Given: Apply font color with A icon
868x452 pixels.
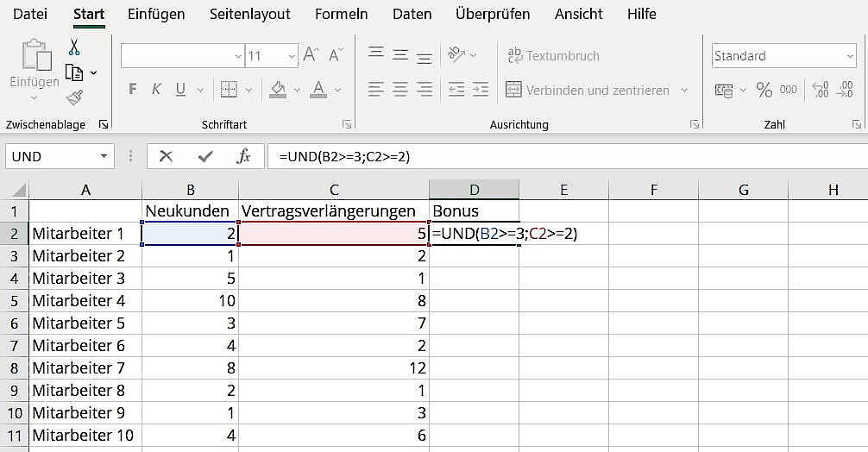Looking at the screenshot, I should [318, 89].
